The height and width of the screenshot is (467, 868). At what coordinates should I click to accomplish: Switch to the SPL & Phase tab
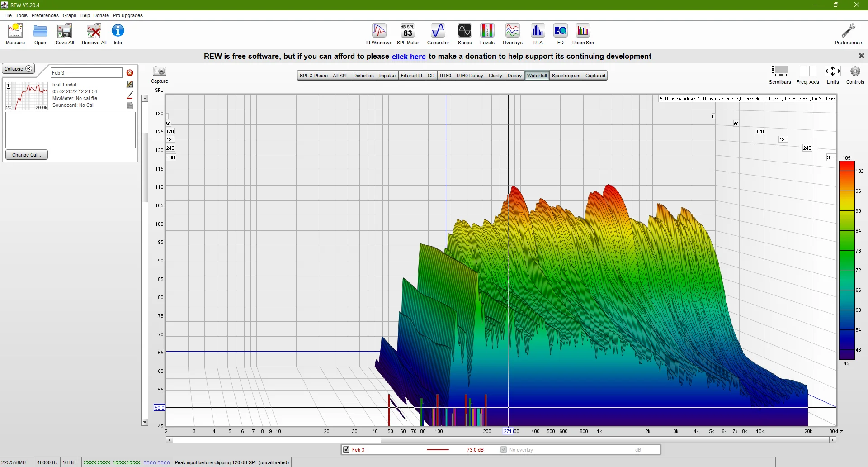(x=314, y=76)
